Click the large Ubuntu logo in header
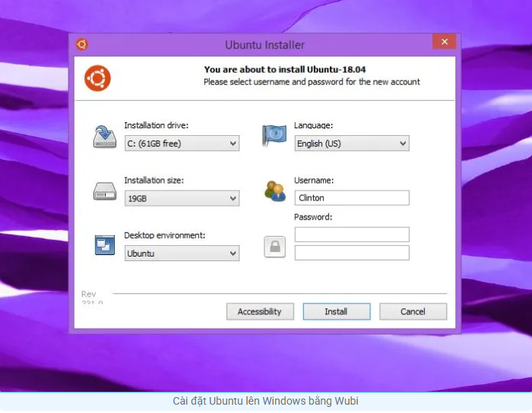 [98, 78]
